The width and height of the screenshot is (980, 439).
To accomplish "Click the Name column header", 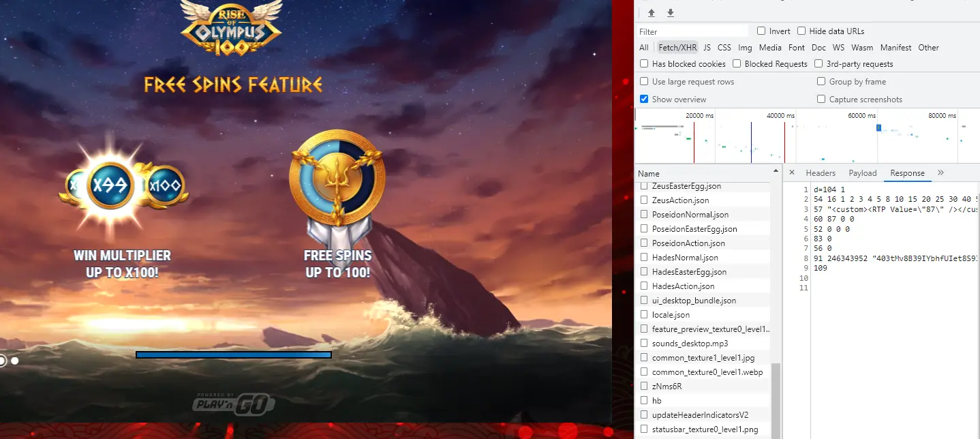I will (x=703, y=173).
